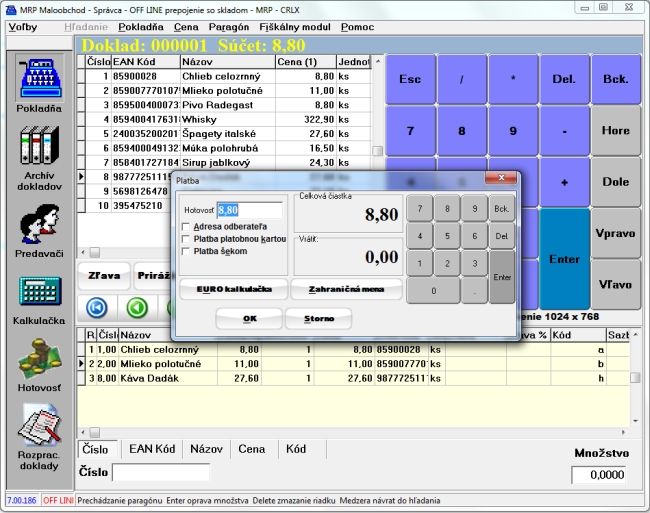Open the Pokladňa menu

(x=143, y=27)
